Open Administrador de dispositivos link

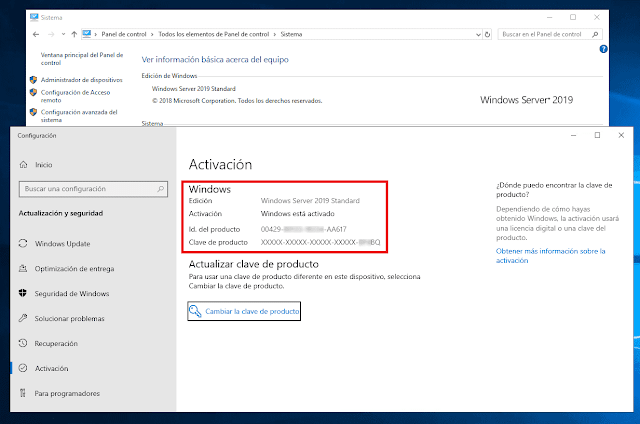pyautogui.click(x=82, y=80)
